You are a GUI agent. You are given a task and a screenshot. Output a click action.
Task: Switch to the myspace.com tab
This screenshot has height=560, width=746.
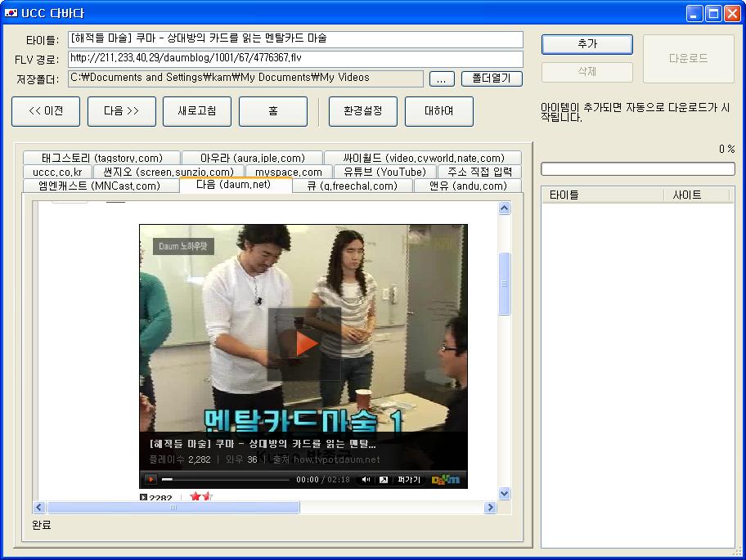point(288,172)
